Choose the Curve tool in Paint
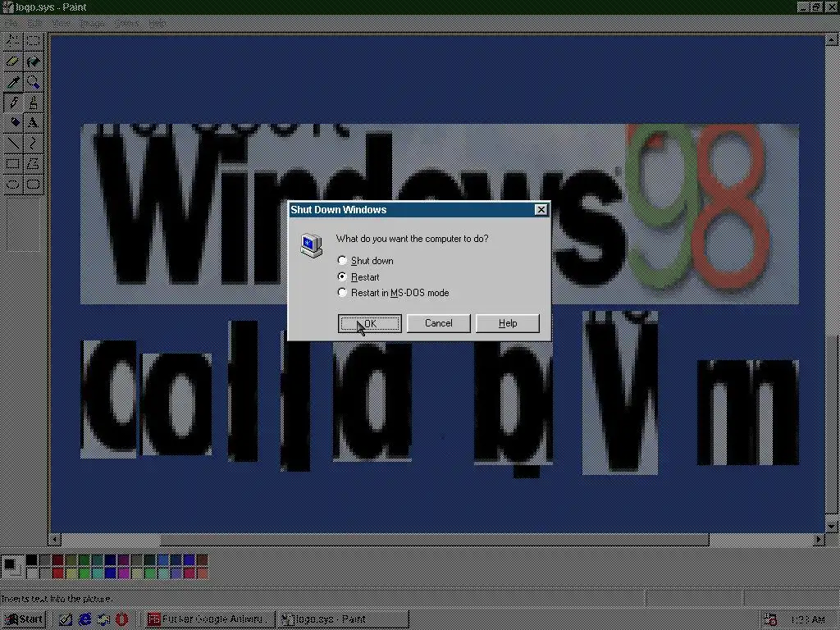 pyautogui.click(x=33, y=143)
